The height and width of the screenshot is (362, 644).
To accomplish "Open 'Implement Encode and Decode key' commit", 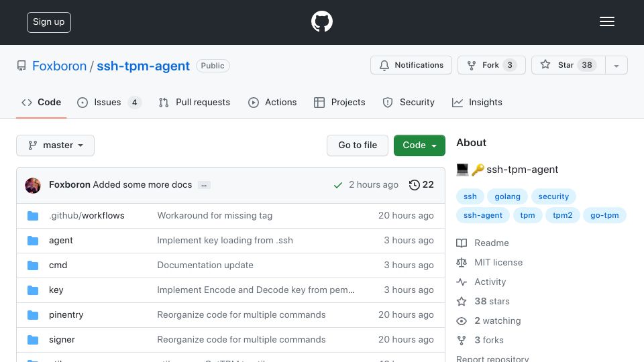I will tap(256, 290).
